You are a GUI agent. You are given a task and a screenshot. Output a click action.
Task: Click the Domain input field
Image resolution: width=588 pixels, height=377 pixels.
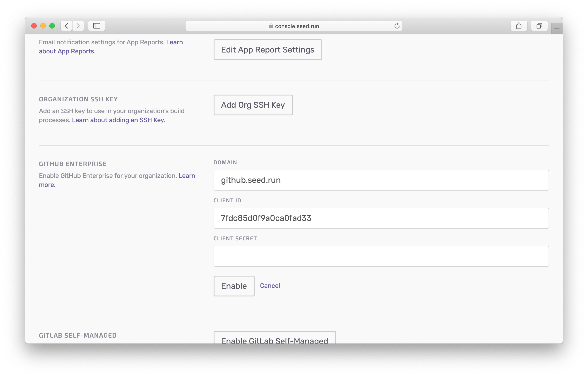click(381, 180)
